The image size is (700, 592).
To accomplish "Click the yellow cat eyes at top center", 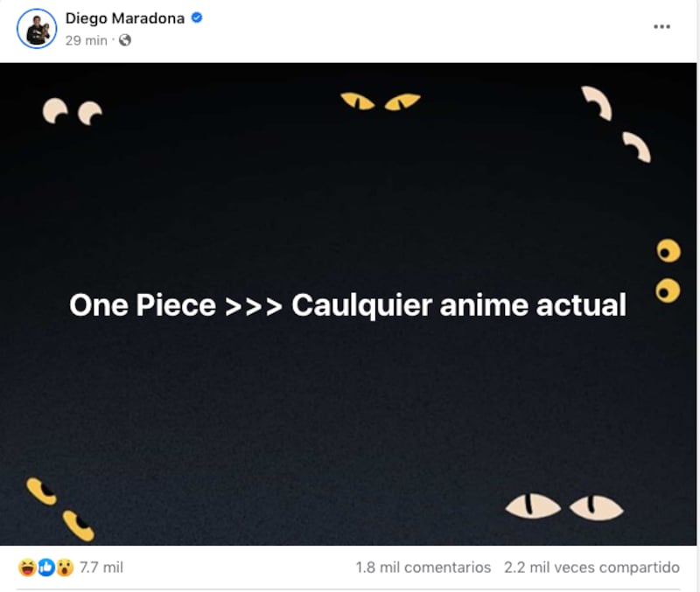I will coord(381,101).
